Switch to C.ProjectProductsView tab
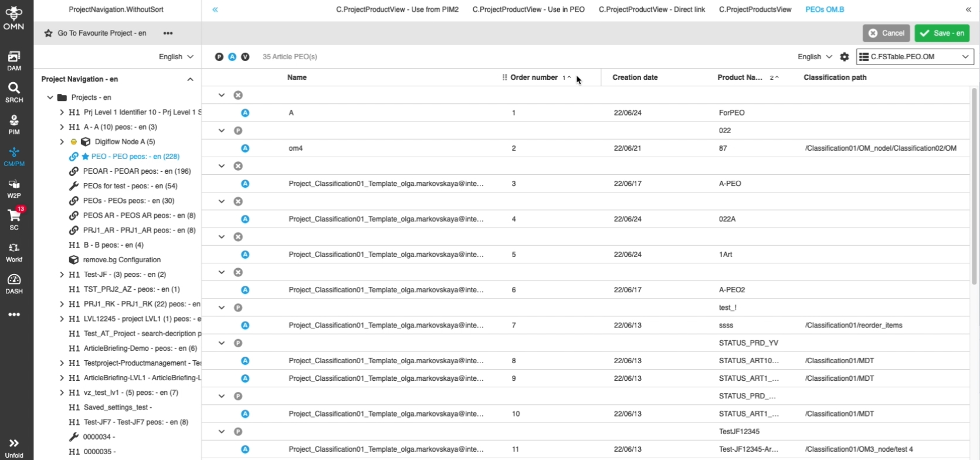This screenshot has height=460, width=980. [x=755, y=9]
